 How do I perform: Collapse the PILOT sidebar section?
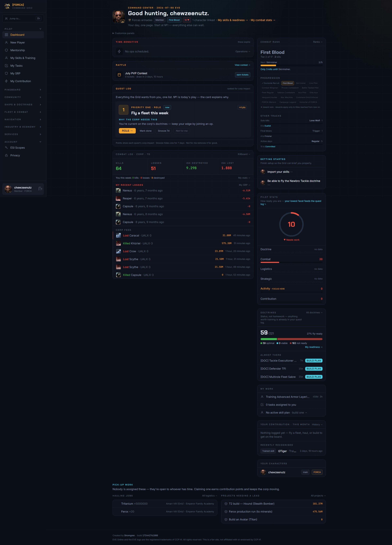click(23, 29)
